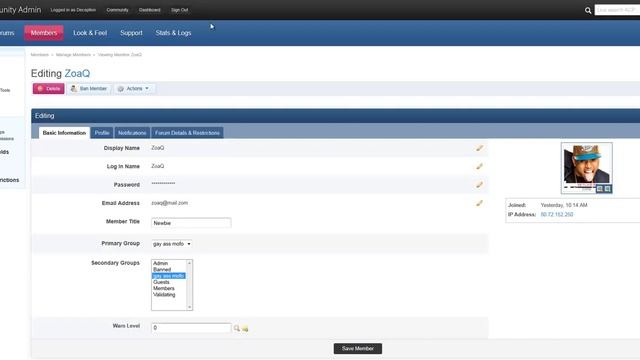Switch to the Basic Information tab

click(x=64, y=133)
